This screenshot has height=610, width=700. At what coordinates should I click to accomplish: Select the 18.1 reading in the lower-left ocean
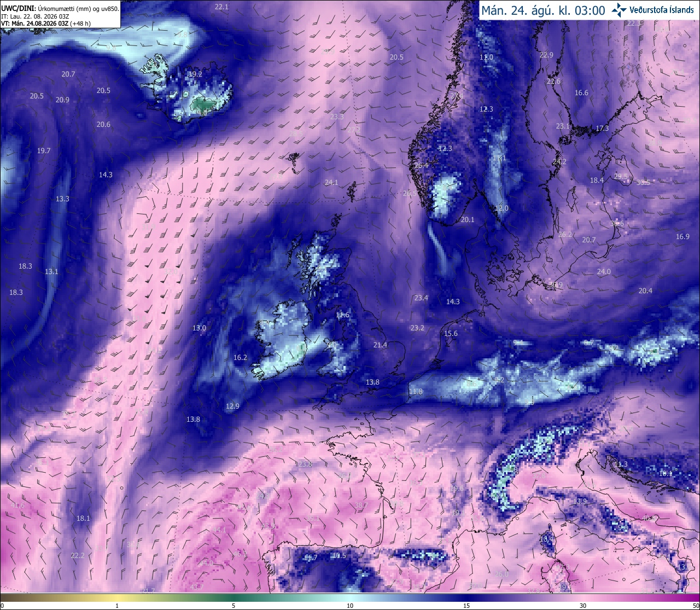83,519
